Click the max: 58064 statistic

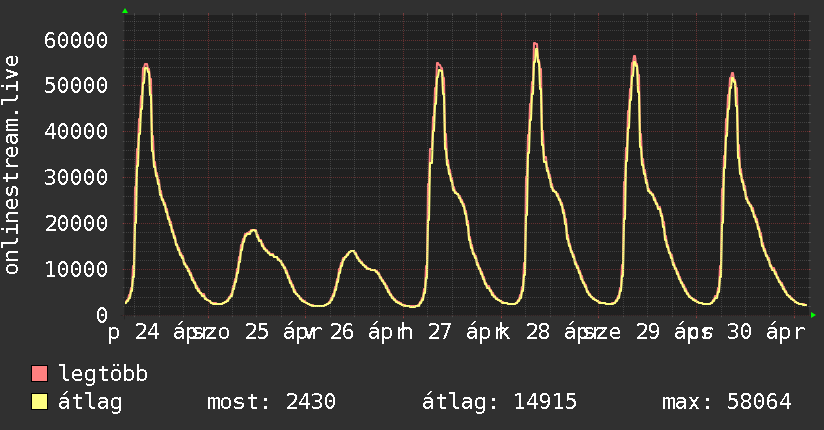(x=726, y=402)
